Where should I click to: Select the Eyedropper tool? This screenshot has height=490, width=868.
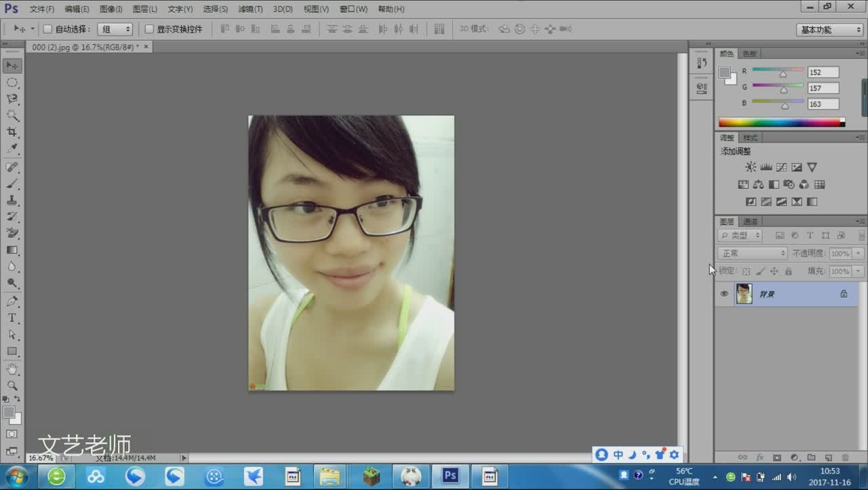pyautogui.click(x=12, y=149)
